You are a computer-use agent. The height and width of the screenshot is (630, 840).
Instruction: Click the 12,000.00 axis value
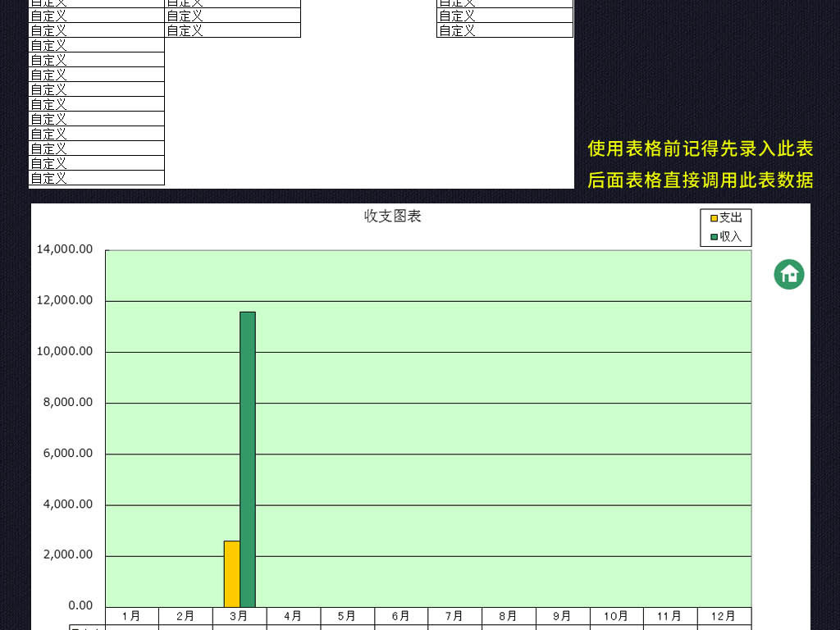pos(65,300)
